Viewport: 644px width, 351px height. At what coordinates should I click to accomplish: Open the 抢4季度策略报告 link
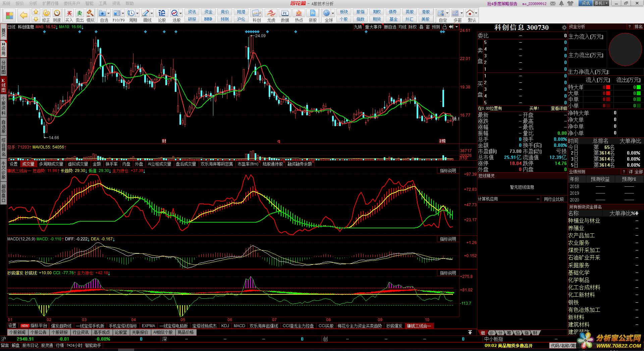point(502,4)
